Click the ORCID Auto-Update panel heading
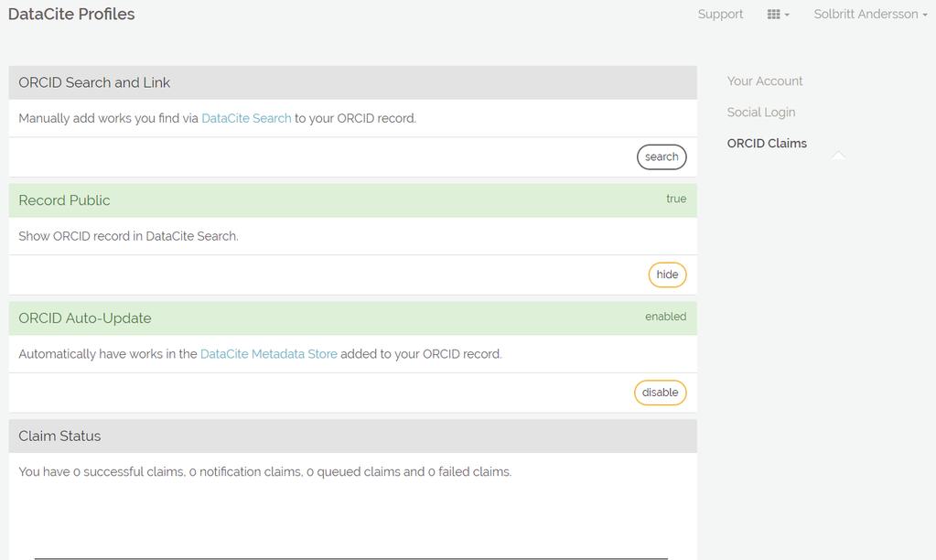Viewport: 936px width, 560px height. (85, 318)
